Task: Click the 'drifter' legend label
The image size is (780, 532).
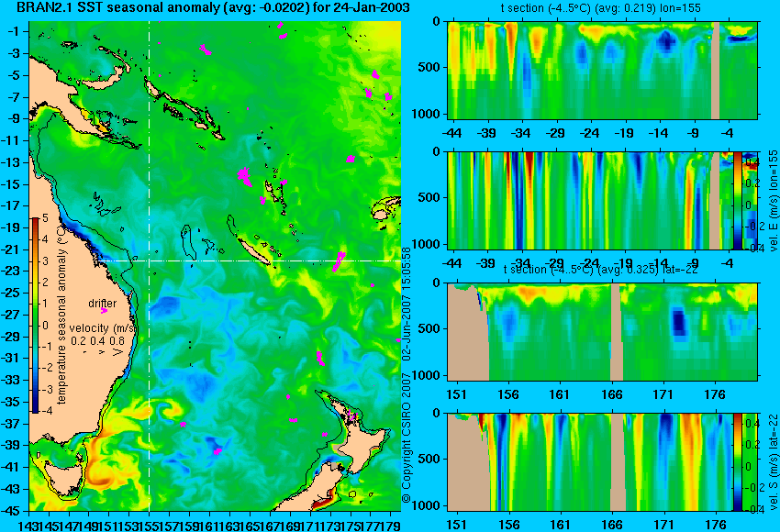Action: [103, 304]
